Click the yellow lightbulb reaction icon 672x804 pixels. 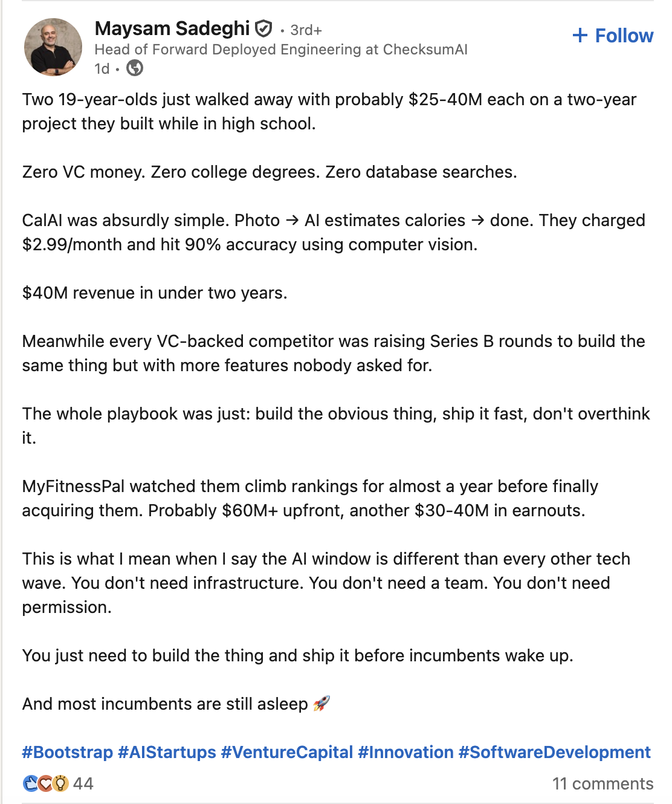(x=60, y=784)
